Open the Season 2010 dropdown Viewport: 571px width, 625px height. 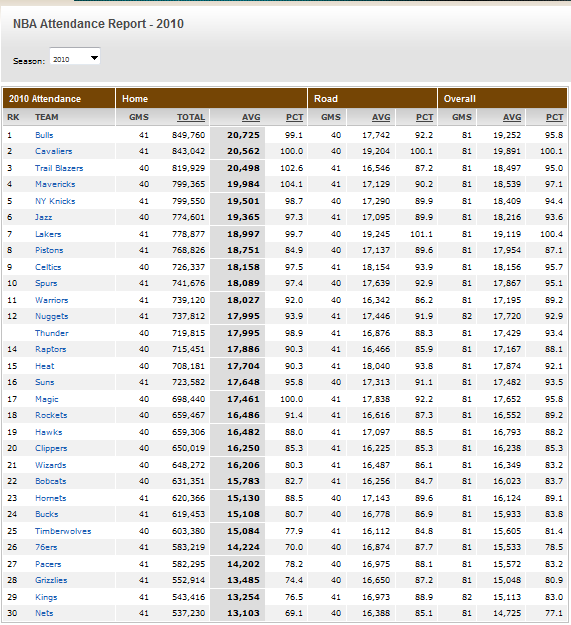click(75, 56)
